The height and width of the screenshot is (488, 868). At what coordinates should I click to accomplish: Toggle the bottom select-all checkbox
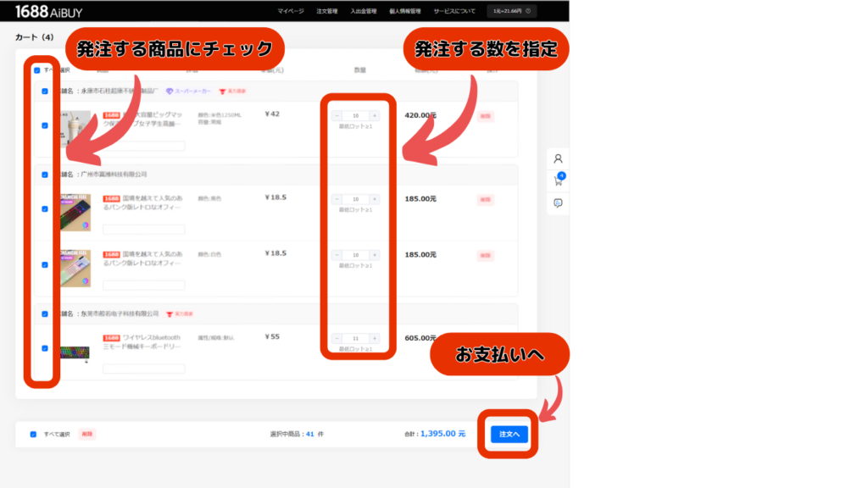(x=33, y=434)
